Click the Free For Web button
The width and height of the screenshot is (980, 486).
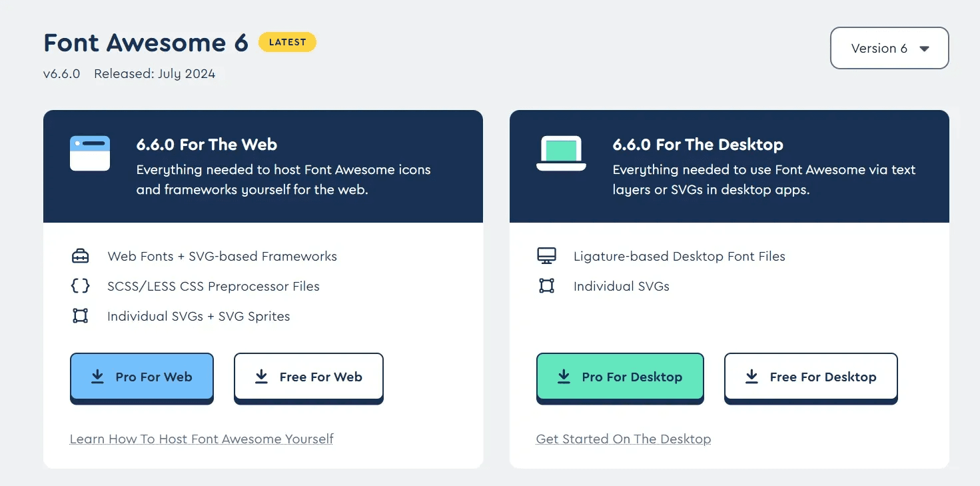pyautogui.click(x=308, y=376)
